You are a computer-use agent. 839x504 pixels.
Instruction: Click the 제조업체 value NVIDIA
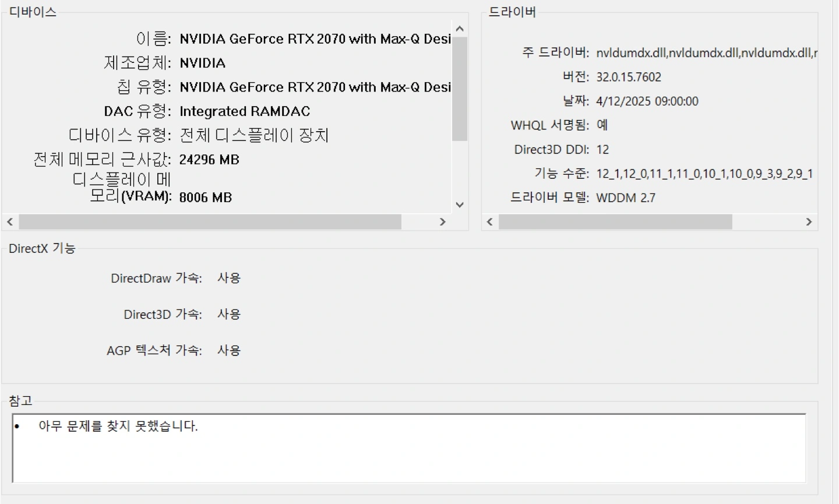(x=202, y=63)
